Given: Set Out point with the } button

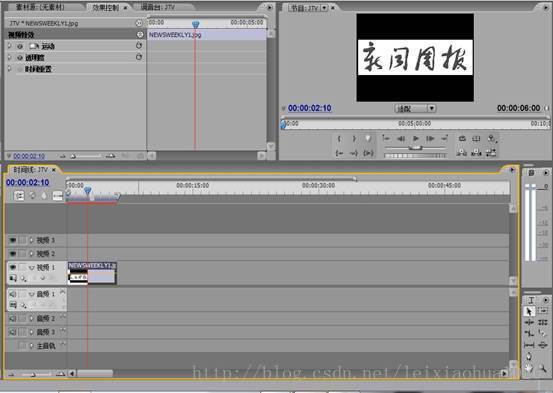Looking at the screenshot, I should click(x=354, y=139).
